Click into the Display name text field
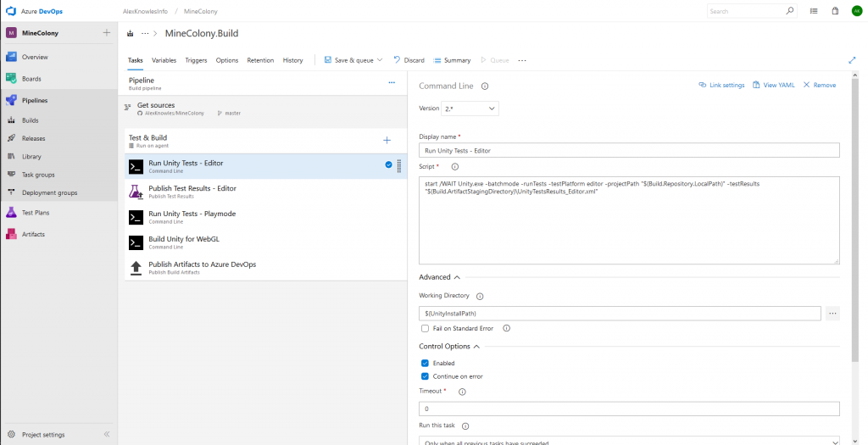 (x=628, y=150)
